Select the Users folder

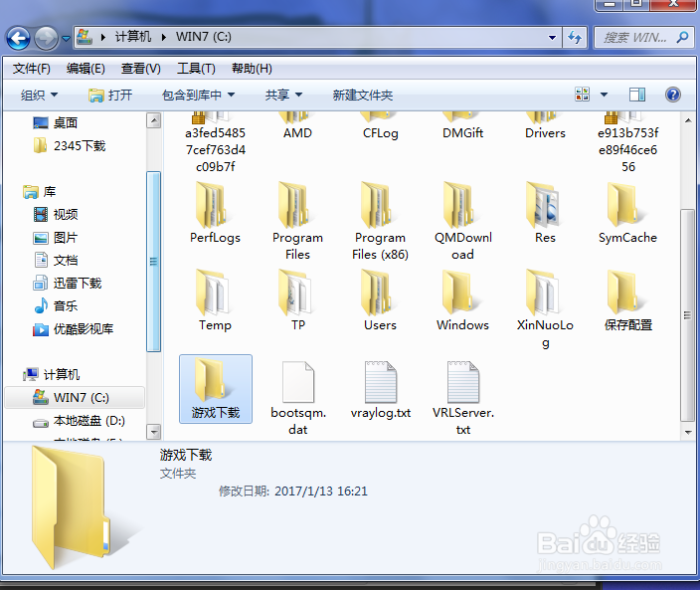pos(380,300)
